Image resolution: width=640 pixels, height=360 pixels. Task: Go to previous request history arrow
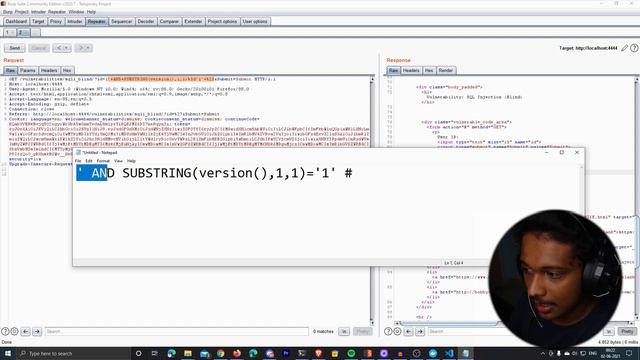[62, 48]
